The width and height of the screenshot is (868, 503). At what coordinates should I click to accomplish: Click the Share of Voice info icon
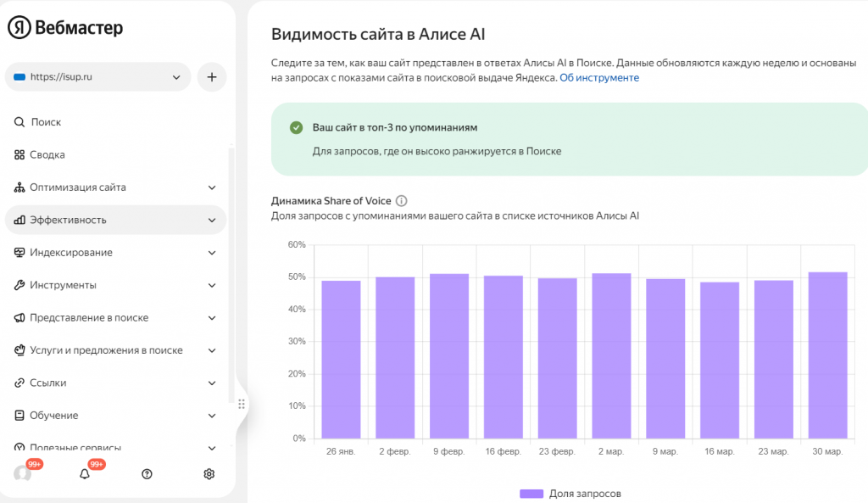tap(401, 201)
